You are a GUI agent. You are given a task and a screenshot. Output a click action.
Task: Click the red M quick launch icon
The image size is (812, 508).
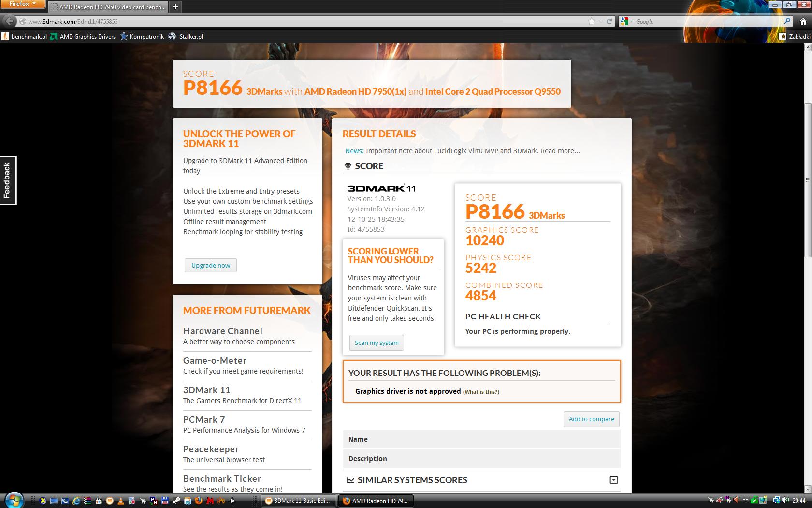[210, 501]
